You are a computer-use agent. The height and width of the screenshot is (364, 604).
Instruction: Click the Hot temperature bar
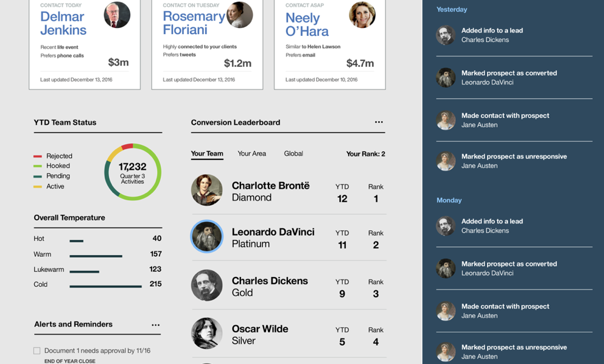coord(76,241)
